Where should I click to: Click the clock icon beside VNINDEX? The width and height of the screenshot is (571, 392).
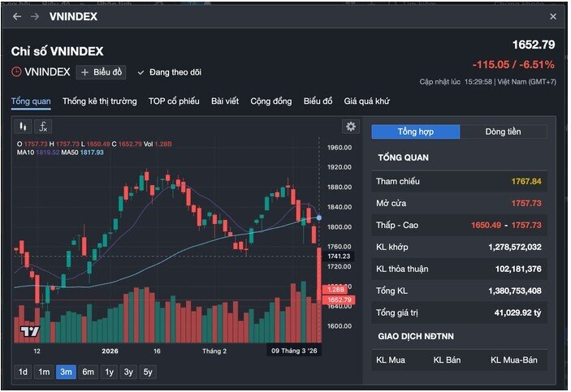[x=16, y=71]
